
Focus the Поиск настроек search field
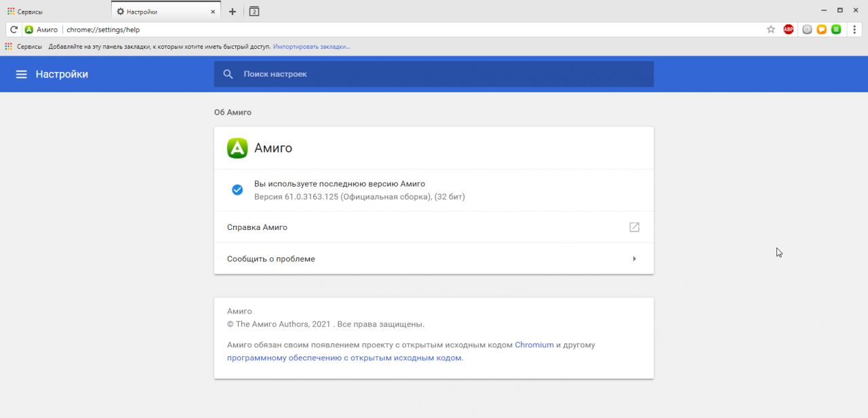coord(434,74)
